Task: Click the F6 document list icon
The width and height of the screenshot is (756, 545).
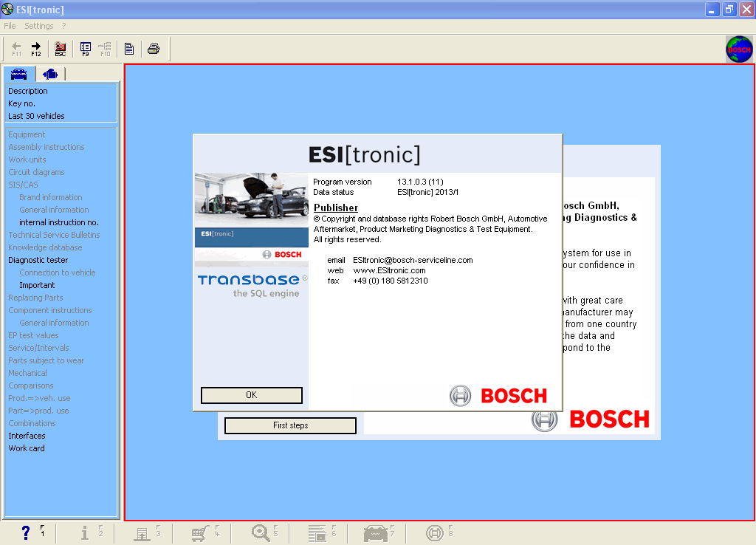Action: [317, 533]
